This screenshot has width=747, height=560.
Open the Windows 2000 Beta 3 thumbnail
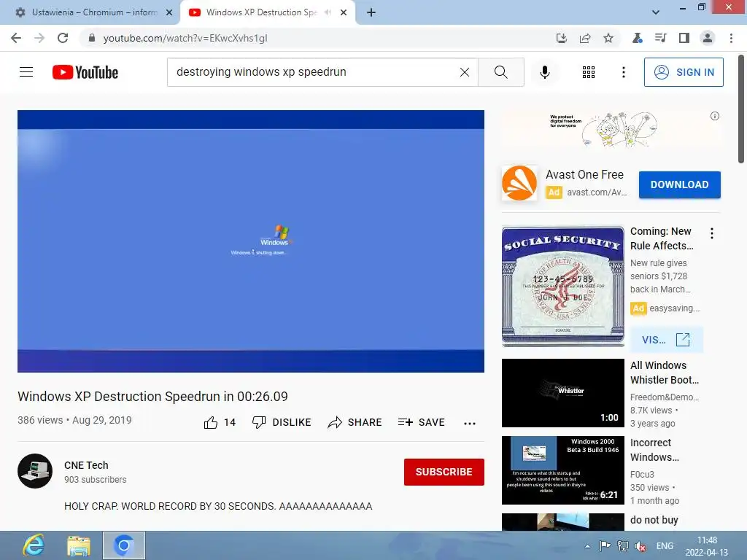pos(562,470)
